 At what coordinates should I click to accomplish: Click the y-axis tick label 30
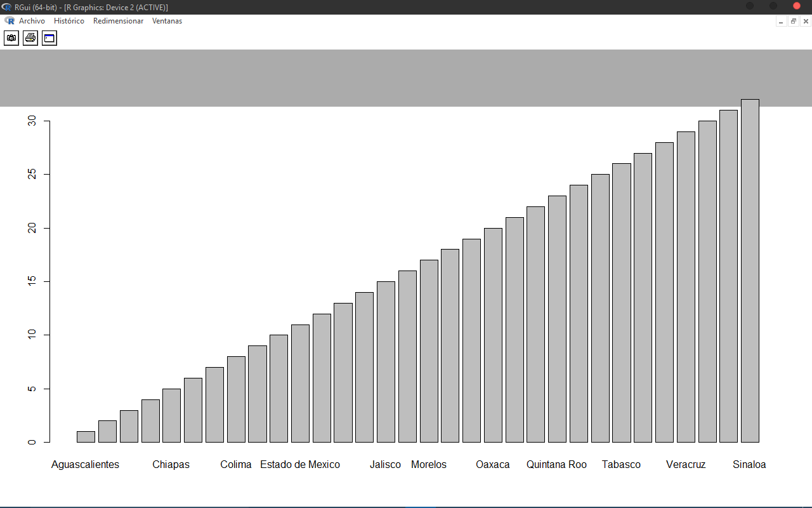32,121
